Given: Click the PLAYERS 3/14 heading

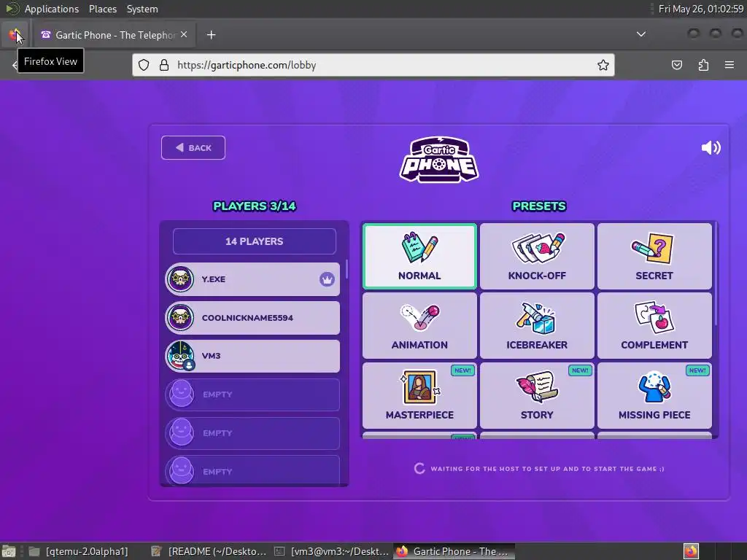Looking at the screenshot, I should pyautogui.click(x=255, y=206).
